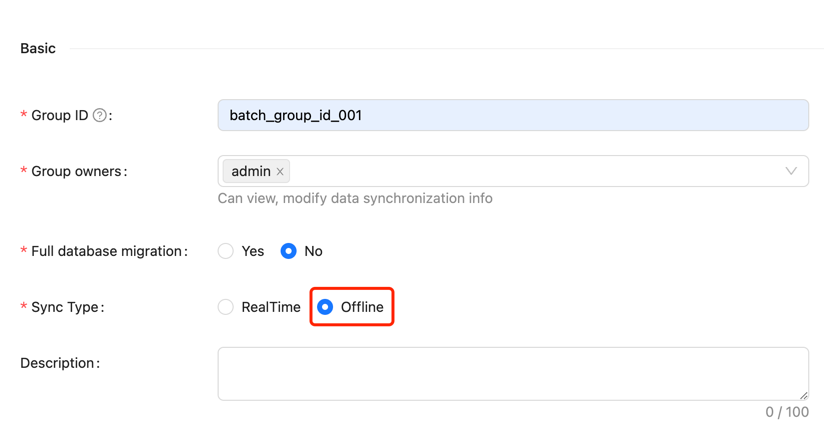Select Yes for Full database migration
This screenshot has height=422, width=824.
[226, 251]
